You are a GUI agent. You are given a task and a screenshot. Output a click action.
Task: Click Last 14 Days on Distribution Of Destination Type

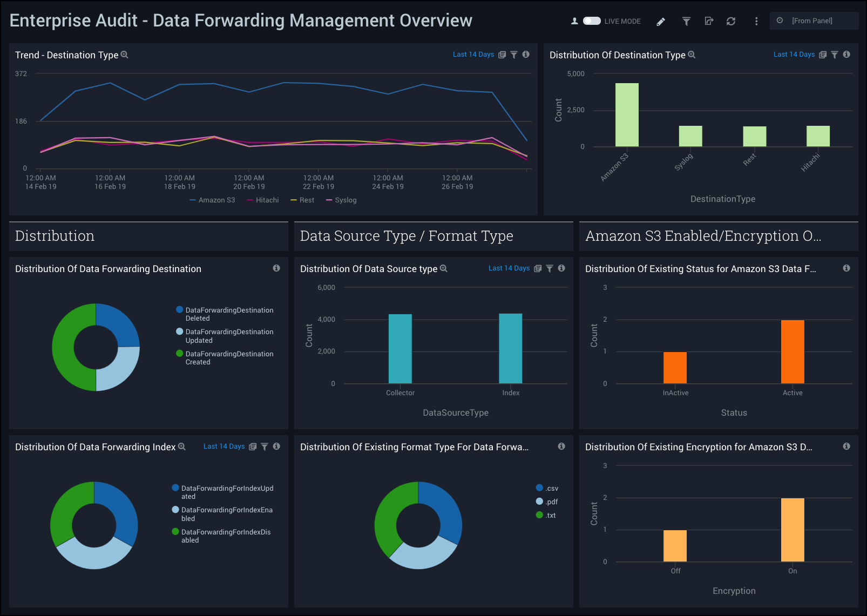[794, 55]
